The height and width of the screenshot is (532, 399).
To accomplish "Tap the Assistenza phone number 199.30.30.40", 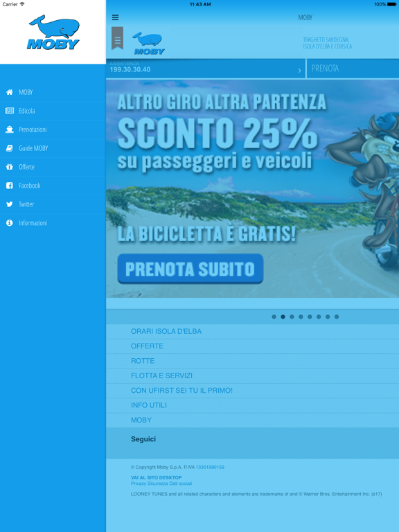I will click(x=130, y=69).
